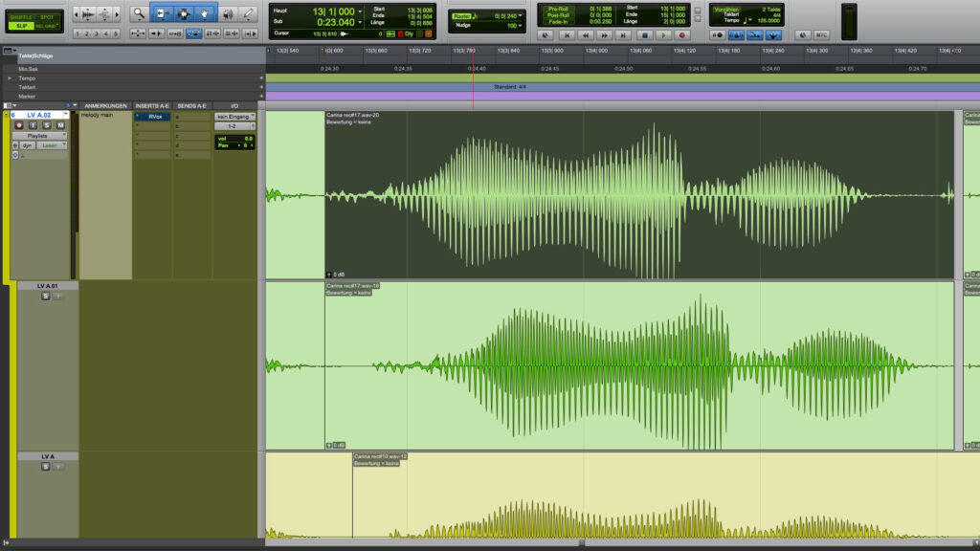The height and width of the screenshot is (551, 980).
Task: Reduce audio waveform zoom with left arrow
Action: (x=77, y=13)
